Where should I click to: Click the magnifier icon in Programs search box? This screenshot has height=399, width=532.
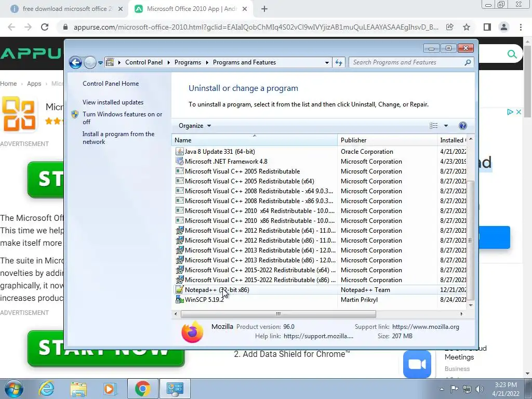point(468,62)
